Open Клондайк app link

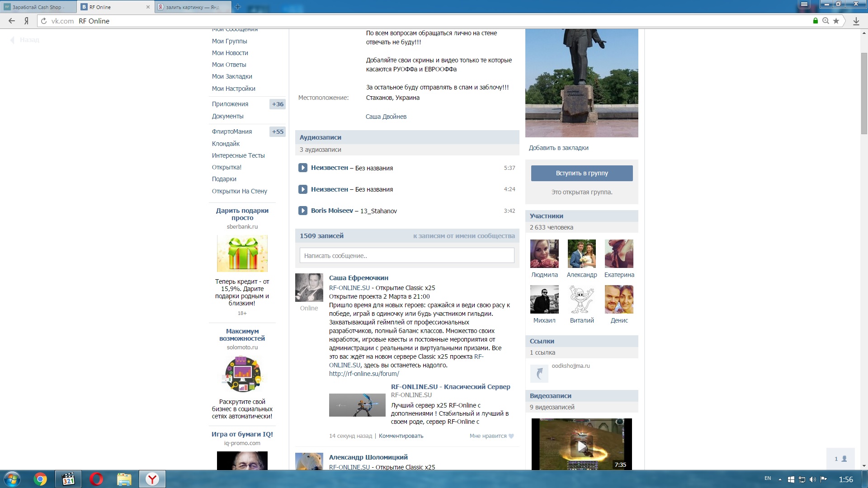click(226, 144)
